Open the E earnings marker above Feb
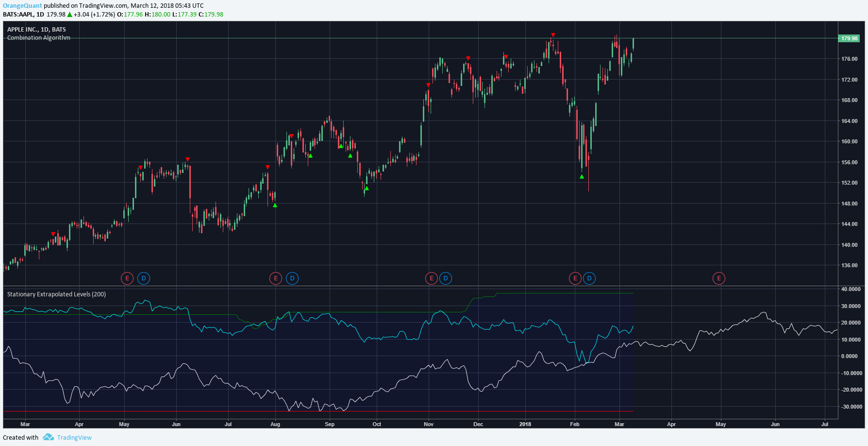The width and height of the screenshot is (868, 446). (x=575, y=278)
